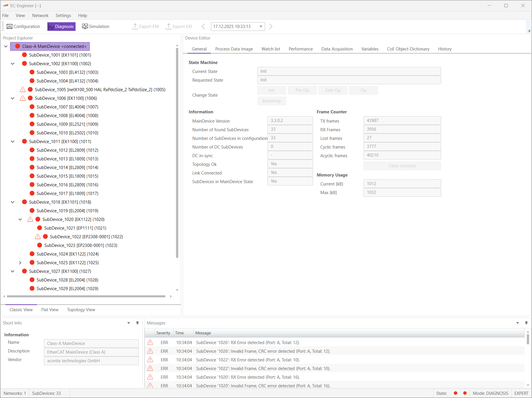Open the Short Info panel dropdown menu
Image resolution: width=532 pixels, height=398 pixels.
click(x=129, y=323)
